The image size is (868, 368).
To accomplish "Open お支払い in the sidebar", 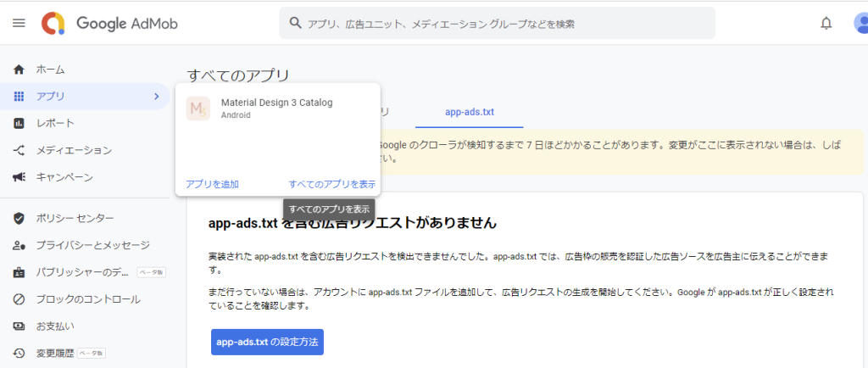I will click(54, 326).
